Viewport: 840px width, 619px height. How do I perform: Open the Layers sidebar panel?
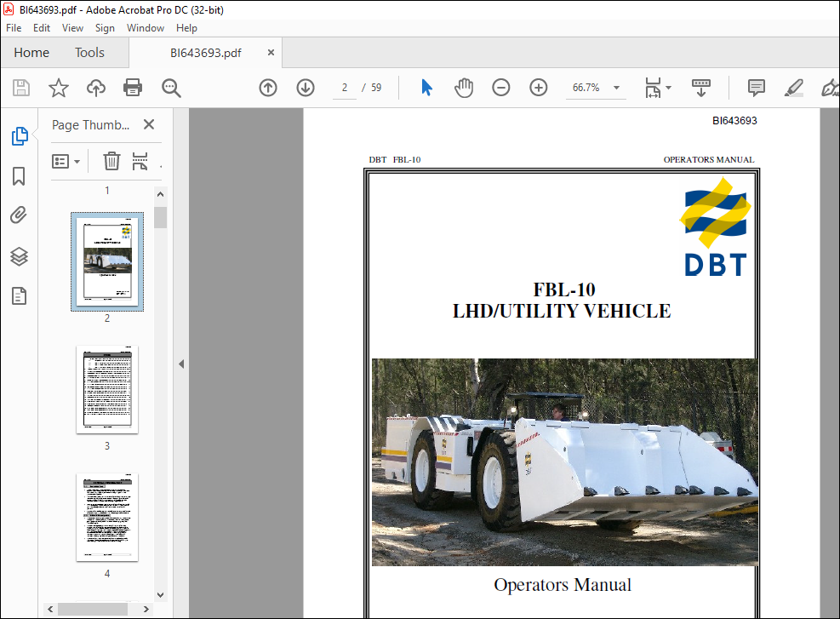point(19,256)
